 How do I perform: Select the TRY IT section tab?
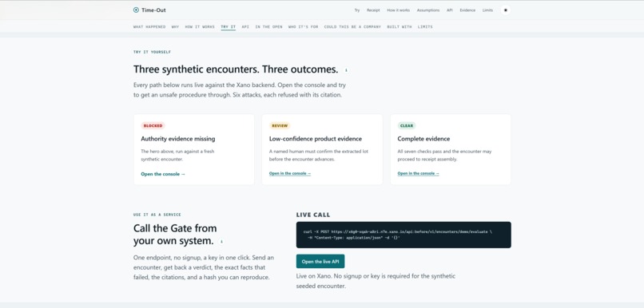pyautogui.click(x=228, y=26)
